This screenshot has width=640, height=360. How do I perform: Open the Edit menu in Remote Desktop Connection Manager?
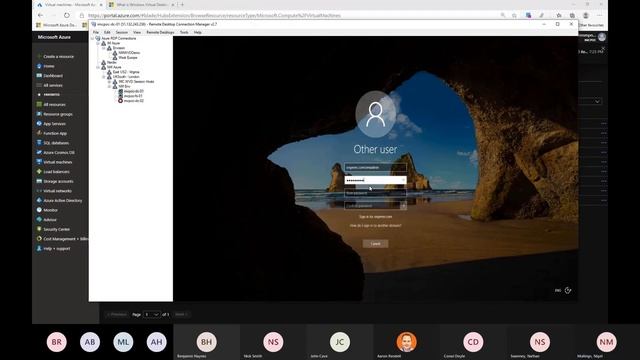coord(107,32)
